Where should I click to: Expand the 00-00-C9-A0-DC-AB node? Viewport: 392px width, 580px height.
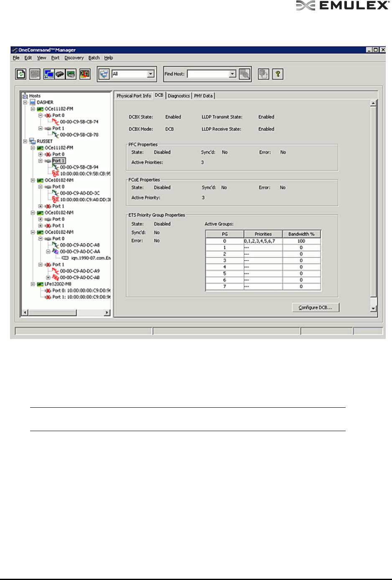pyautogui.click(x=48, y=277)
